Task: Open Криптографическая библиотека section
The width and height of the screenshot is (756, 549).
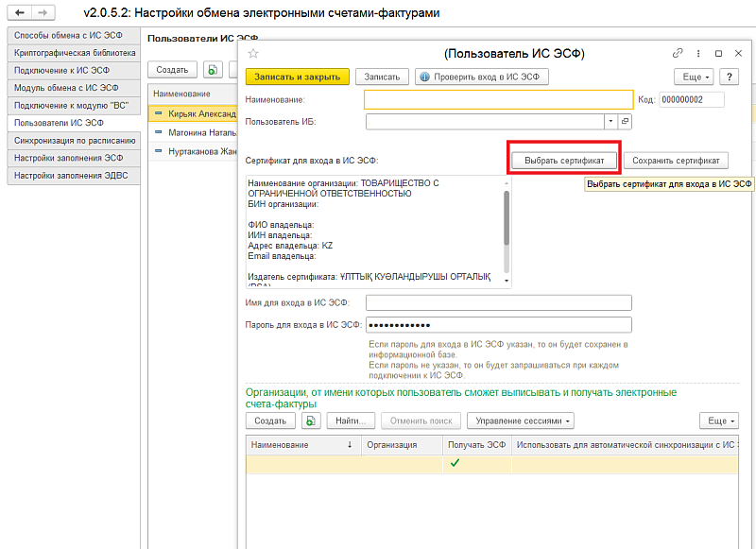Action: pyautogui.click(x=74, y=54)
